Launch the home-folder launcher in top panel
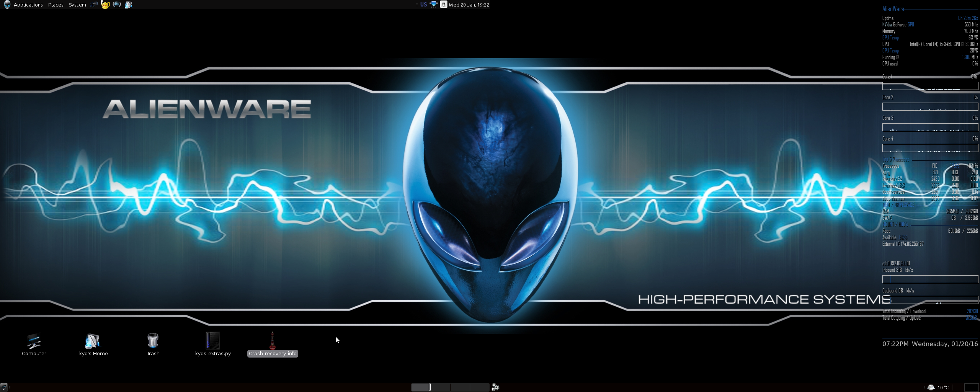This screenshot has height=392, width=980. coord(129,5)
